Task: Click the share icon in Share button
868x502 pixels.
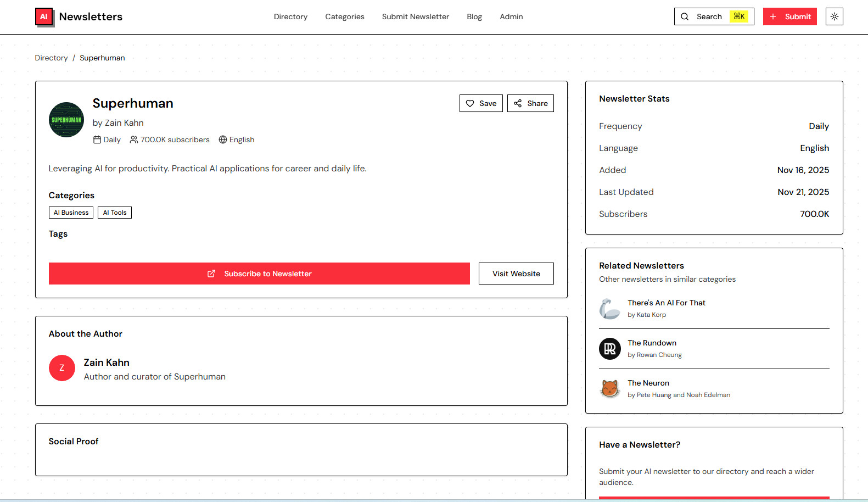Action: click(x=518, y=103)
